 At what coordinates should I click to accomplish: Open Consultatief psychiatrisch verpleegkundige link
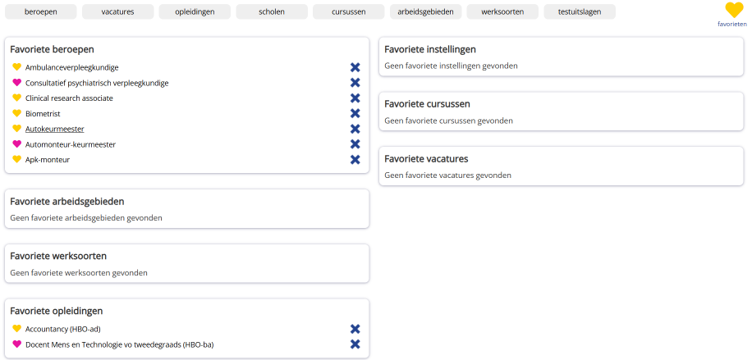point(97,83)
